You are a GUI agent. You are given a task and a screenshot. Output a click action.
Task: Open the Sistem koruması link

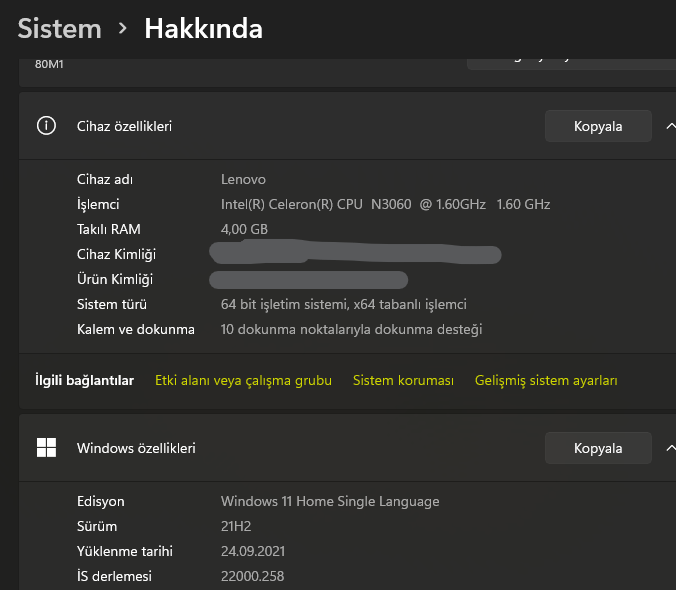pyautogui.click(x=403, y=380)
